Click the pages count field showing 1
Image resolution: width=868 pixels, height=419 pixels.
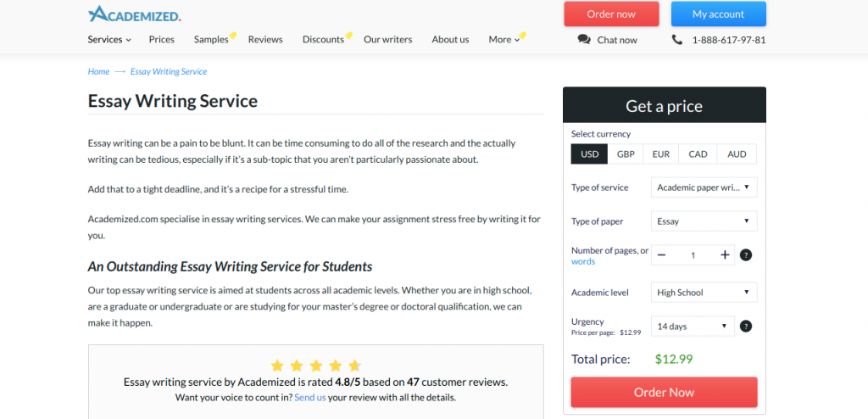[693, 255]
